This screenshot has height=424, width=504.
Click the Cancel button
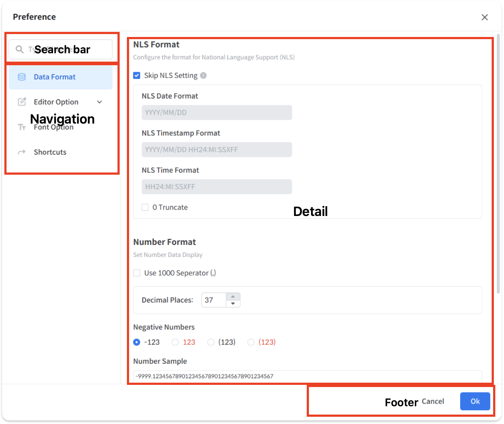coord(433,402)
